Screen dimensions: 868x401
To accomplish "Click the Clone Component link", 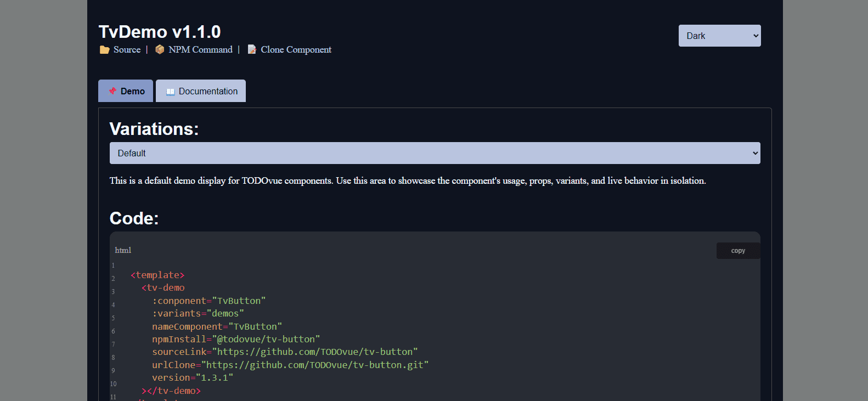I will [296, 49].
